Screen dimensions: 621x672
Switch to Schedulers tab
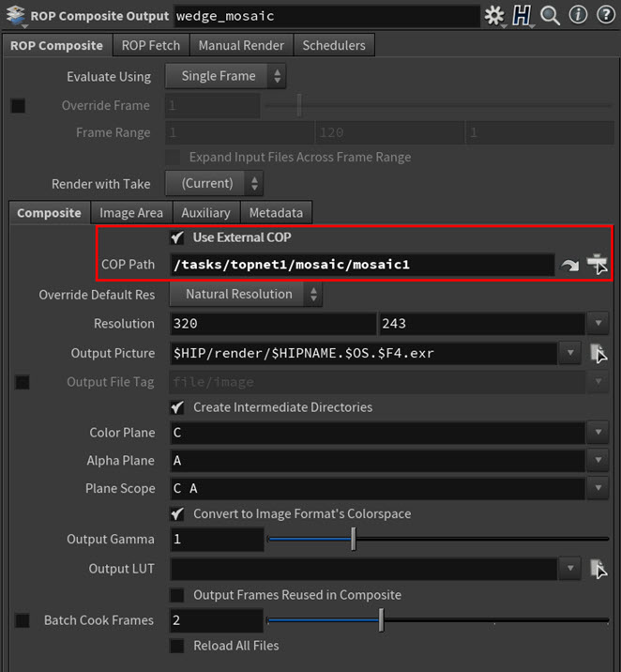(x=334, y=45)
